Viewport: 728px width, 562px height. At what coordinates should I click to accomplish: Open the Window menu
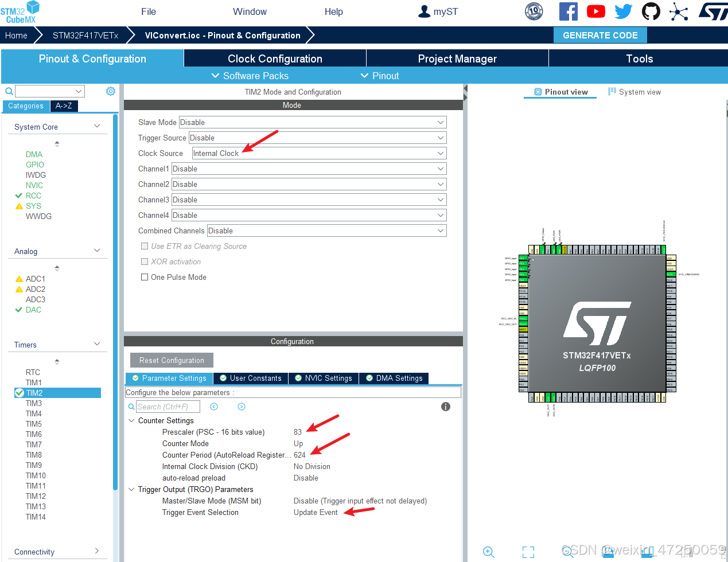pyautogui.click(x=250, y=11)
